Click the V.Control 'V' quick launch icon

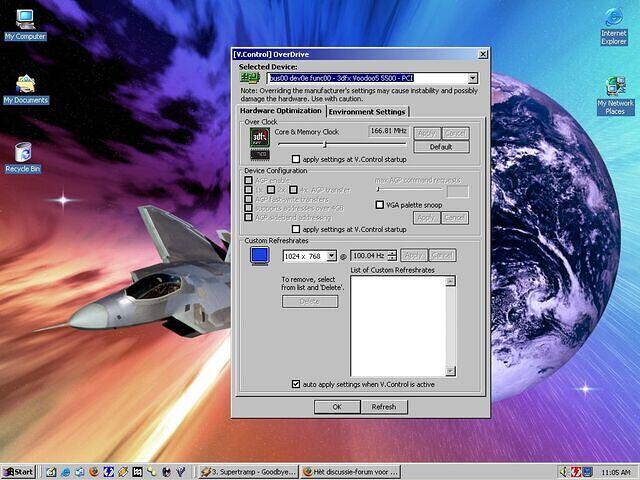click(180, 472)
